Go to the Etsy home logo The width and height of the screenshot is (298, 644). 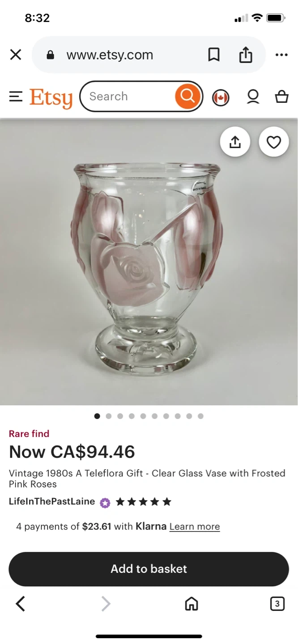51,97
